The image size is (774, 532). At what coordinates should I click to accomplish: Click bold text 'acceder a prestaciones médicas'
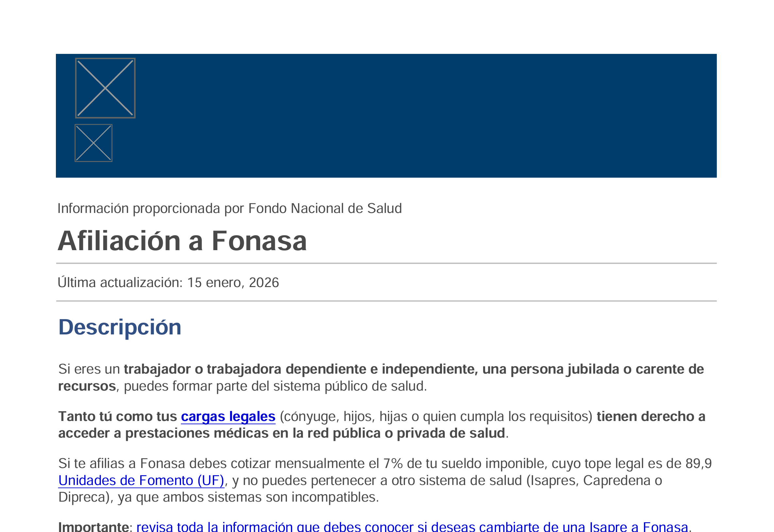tap(163, 433)
